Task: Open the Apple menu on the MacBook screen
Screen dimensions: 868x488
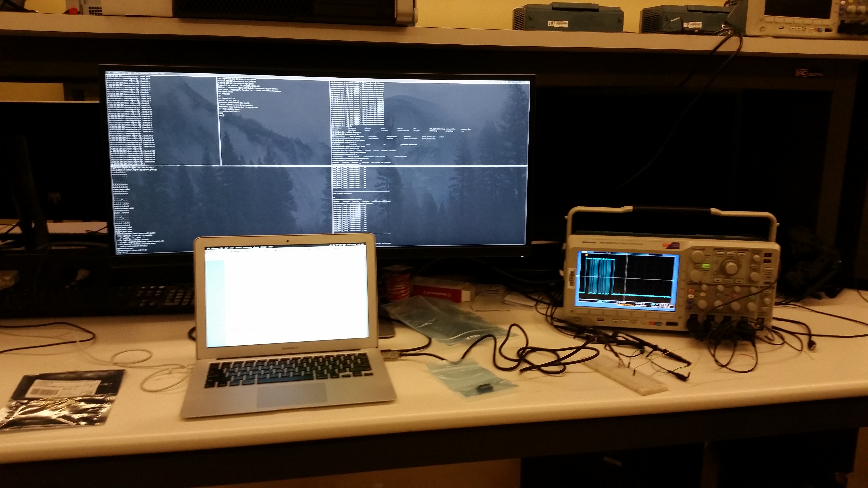Action: 208,249
